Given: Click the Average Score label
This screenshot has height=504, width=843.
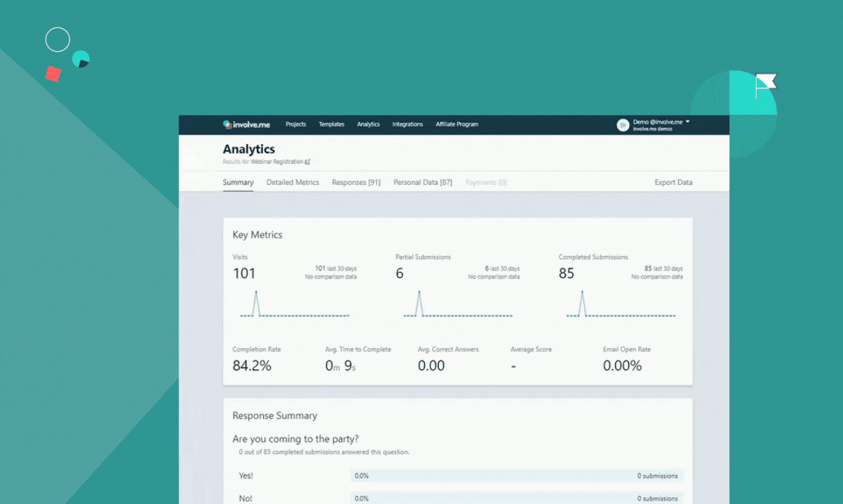Looking at the screenshot, I should point(531,349).
